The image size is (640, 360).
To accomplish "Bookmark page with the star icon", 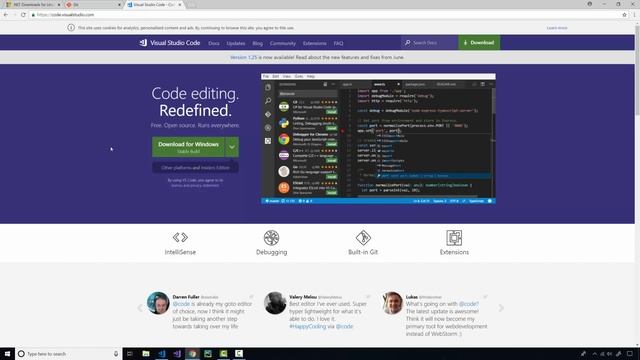I will point(624,15).
